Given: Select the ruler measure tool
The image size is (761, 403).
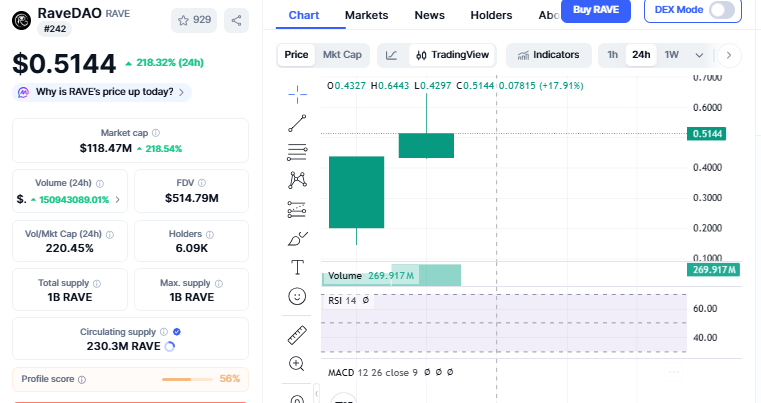Looking at the screenshot, I should pos(297,334).
